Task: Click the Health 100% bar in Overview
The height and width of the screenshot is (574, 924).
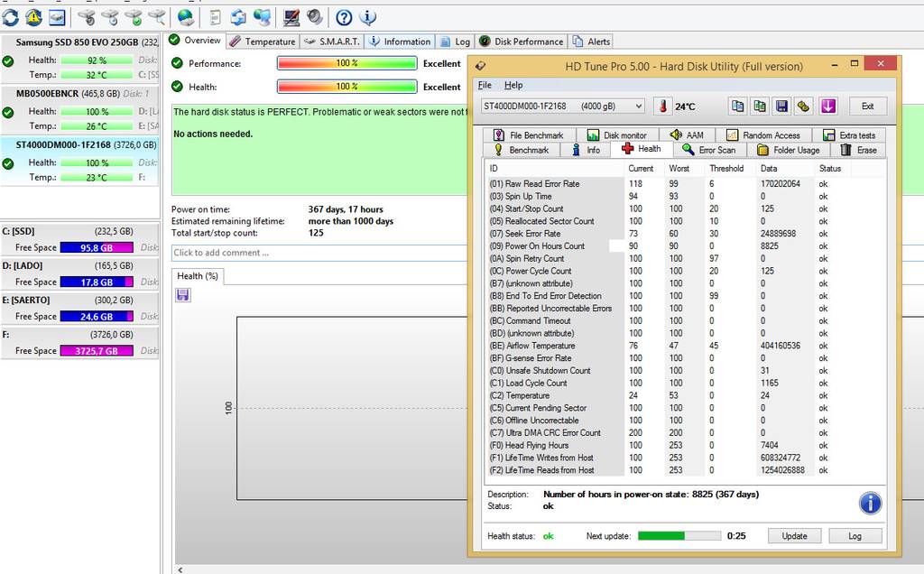Action: pyautogui.click(x=347, y=87)
